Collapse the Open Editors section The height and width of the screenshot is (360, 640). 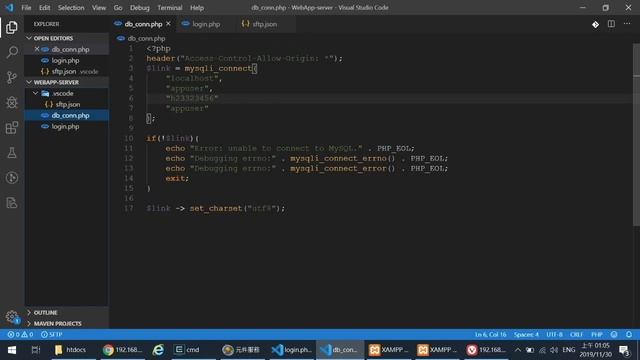(x=29, y=38)
